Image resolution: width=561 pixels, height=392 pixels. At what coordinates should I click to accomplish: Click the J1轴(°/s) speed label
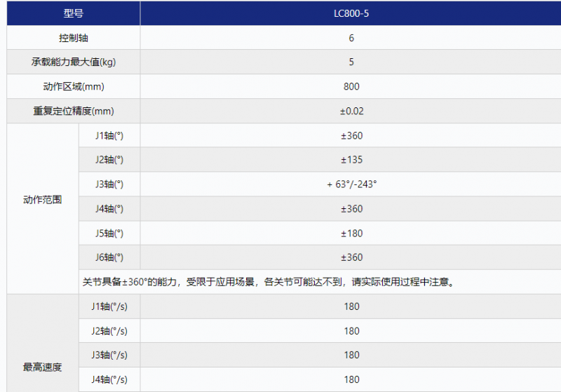tap(111, 306)
